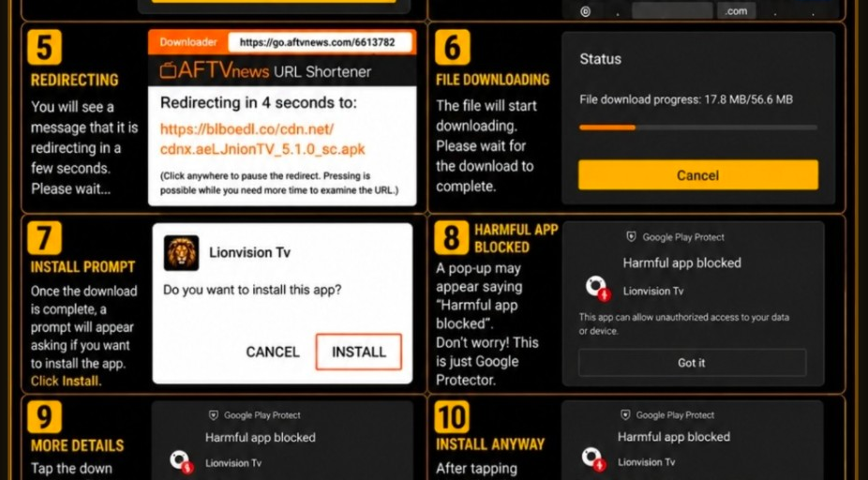Click the 'Redirecting in 4 seconds to:' message
This screenshot has width=868, height=480.
click(259, 103)
